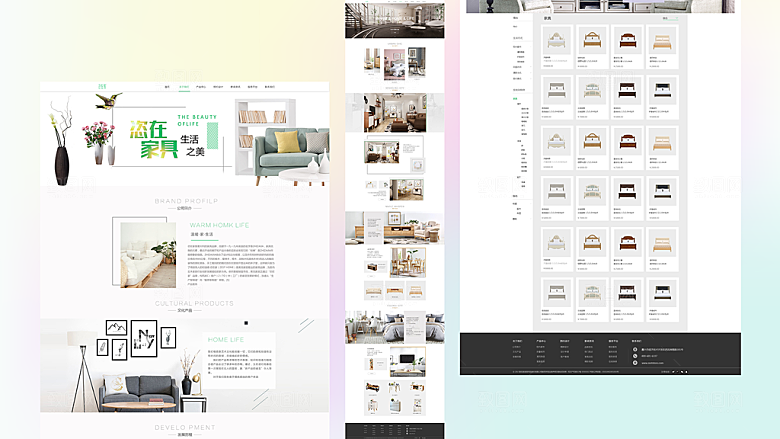Click the green sofa image in the hero banner
780x439 pixels.
[x=292, y=156]
